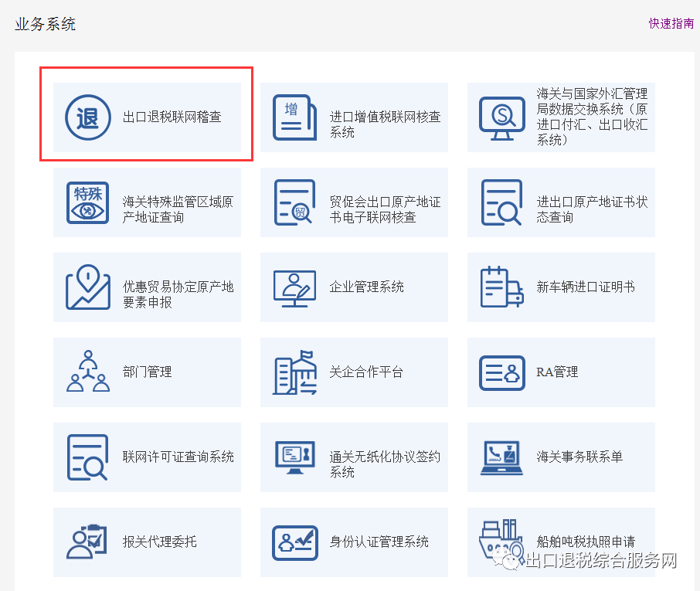Open 联网许可证查询系统 text label
The height and width of the screenshot is (591, 700).
click(x=178, y=457)
